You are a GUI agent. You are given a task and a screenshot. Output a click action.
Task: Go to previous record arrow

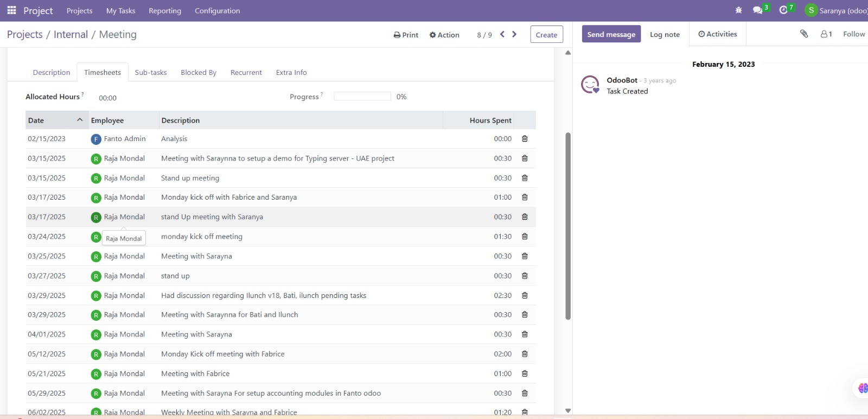click(502, 34)
